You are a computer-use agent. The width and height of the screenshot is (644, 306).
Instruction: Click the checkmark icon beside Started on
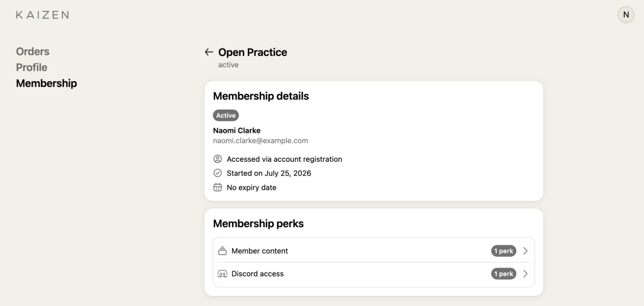click(x=218, y=173)
